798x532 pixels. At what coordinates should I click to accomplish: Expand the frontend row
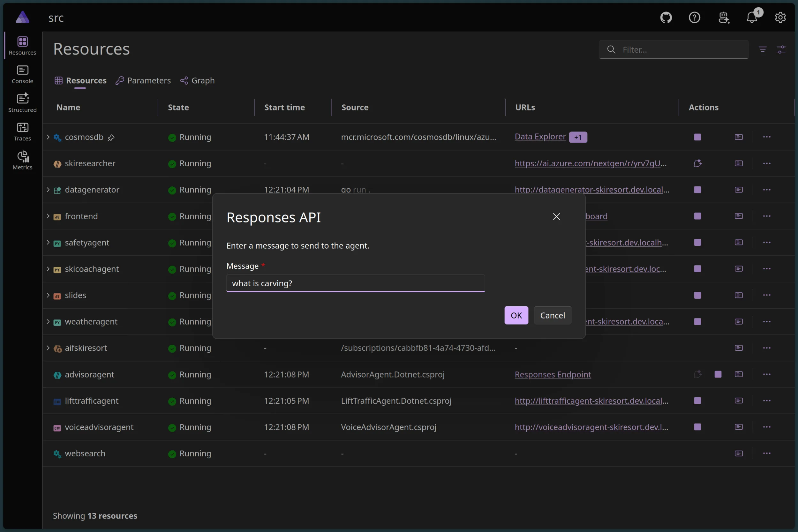tap(48, 216)
